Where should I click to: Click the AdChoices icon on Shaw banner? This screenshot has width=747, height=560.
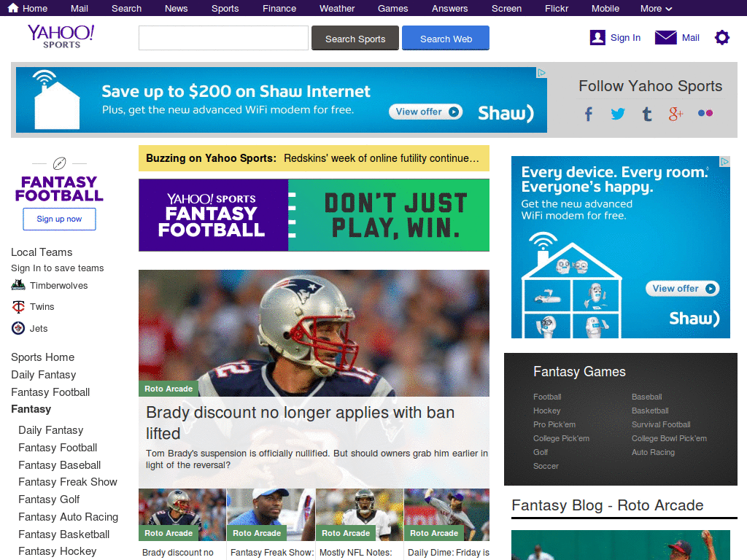coord(542,72)
